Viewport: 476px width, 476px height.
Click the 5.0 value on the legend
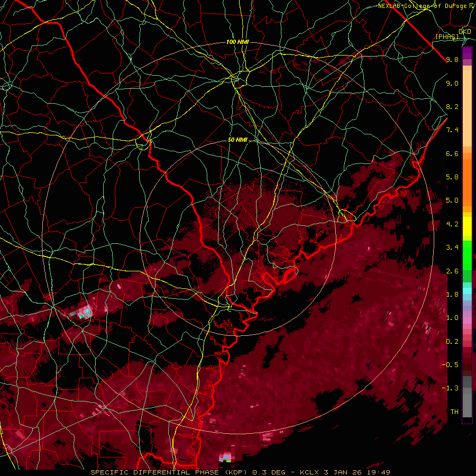coord(452,200)
